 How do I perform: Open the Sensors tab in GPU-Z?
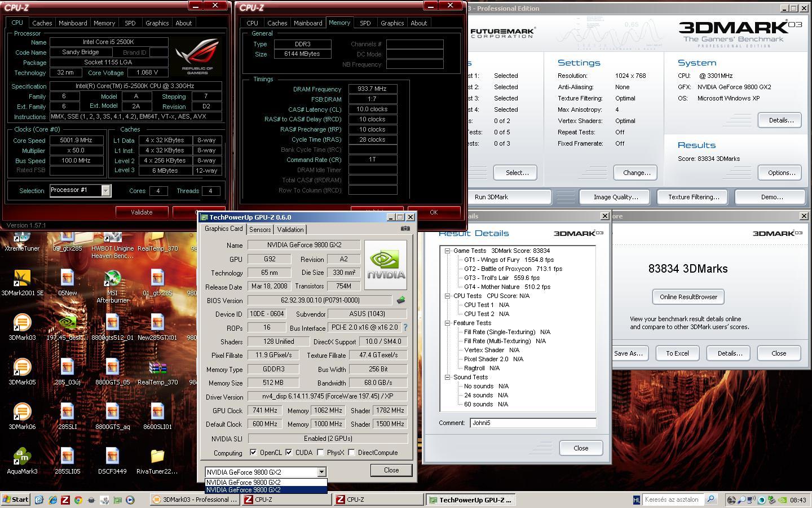click(x=260, y=230)
